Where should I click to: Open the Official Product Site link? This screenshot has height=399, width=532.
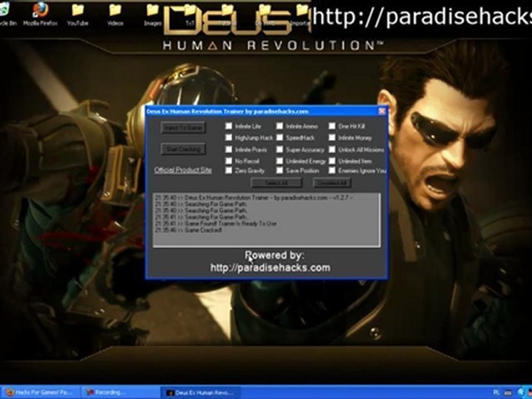183,170
